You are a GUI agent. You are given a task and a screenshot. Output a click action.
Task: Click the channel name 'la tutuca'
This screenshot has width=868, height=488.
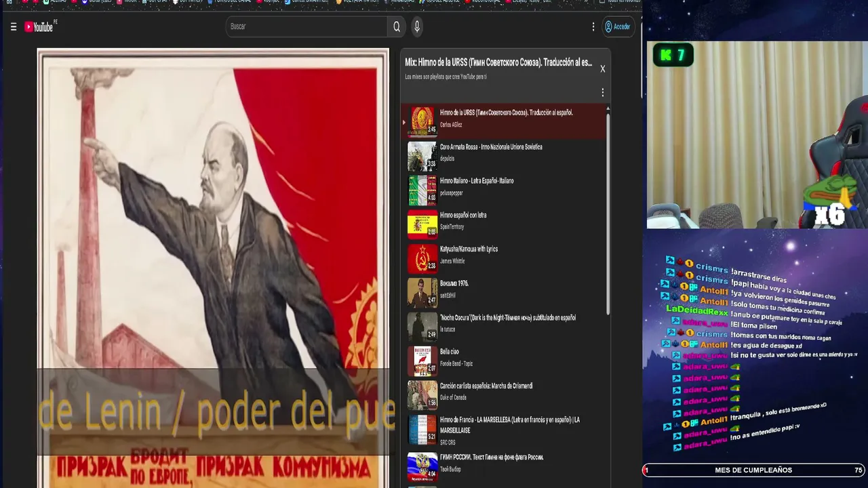[x=448, y=329]
